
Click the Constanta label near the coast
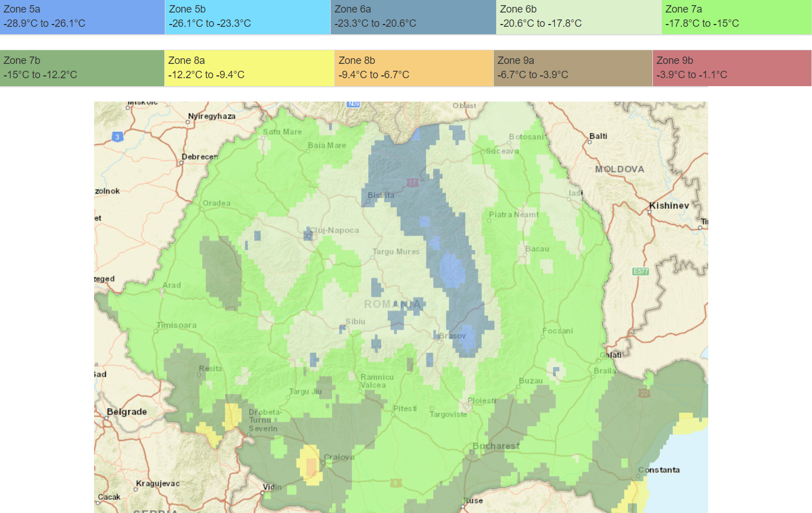point(659,470)
